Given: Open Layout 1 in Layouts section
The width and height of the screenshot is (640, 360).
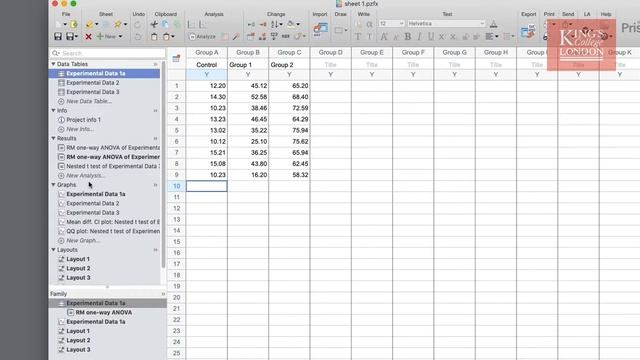Looking at the screenshot, I should click(78, 259).
